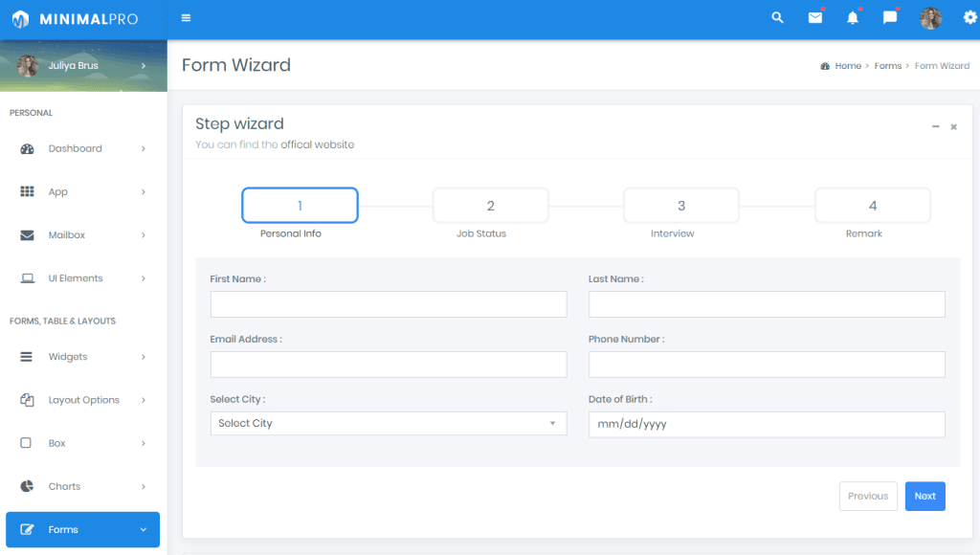Screen dimensions: 980x555
Task: Click the Layout Options copy icon
Action: (x=27, y=400)
